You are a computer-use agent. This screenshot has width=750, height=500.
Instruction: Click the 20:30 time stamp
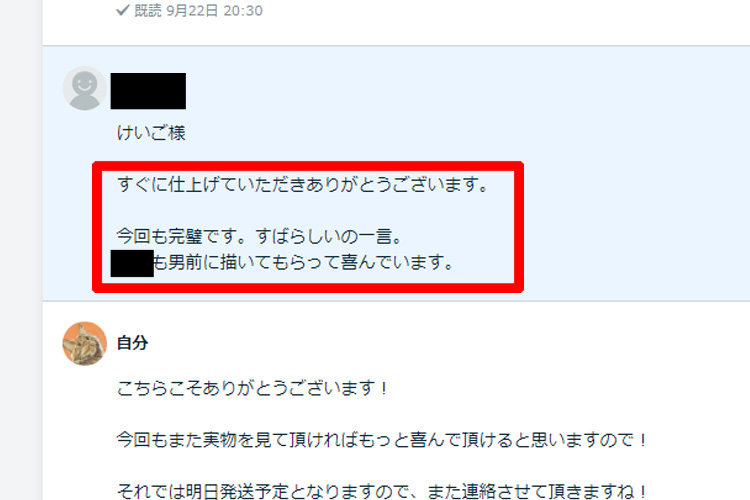click(x=243, y=11)
